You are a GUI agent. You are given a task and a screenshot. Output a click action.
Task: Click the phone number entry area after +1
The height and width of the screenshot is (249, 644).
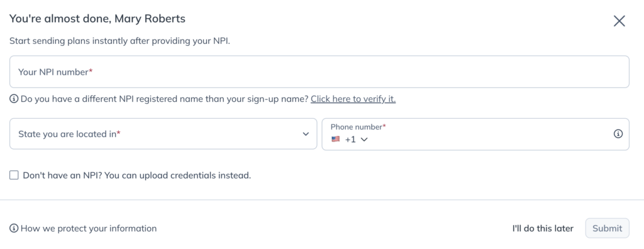pyautogui.click(x=489, y=140)
